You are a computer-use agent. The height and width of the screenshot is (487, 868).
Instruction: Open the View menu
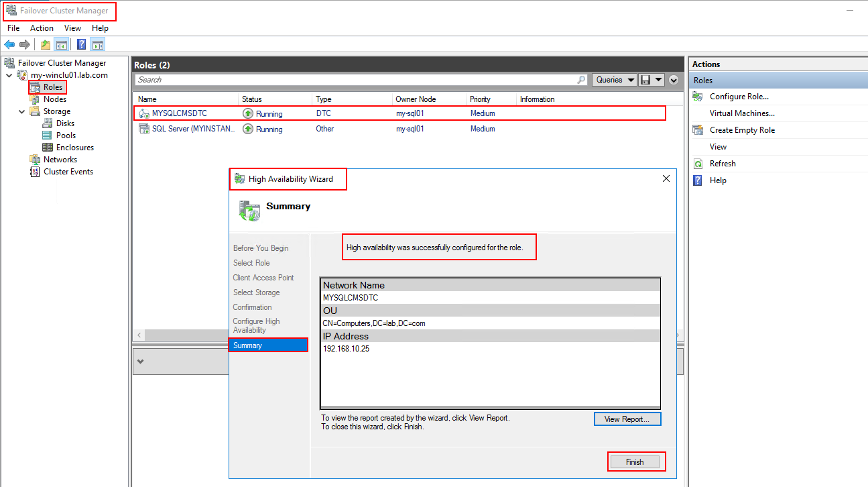click(72, 28)
